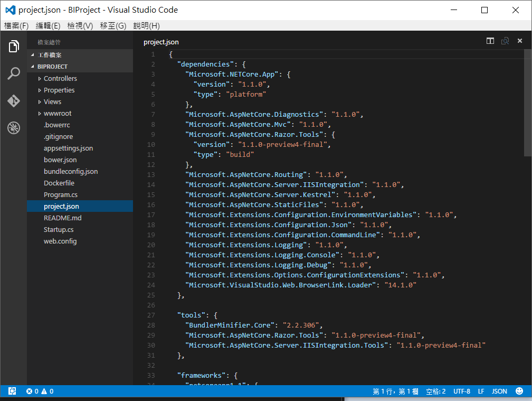Click the "platform" value on line 5
The width and height of the screenshot is (532, 401).
(x=246, y=95)
